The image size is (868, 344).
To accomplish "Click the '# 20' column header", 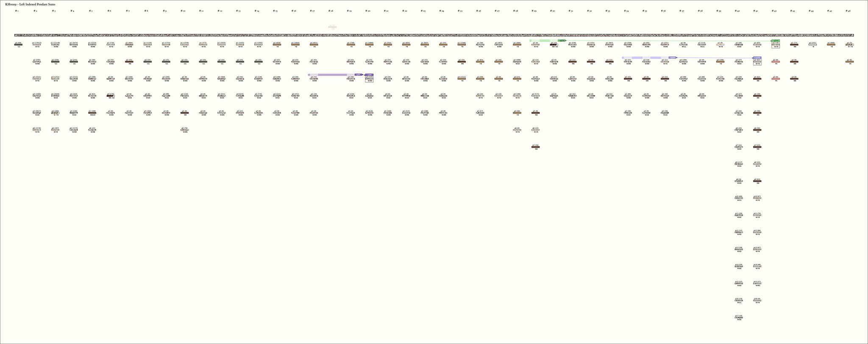I will pos(368,11).
